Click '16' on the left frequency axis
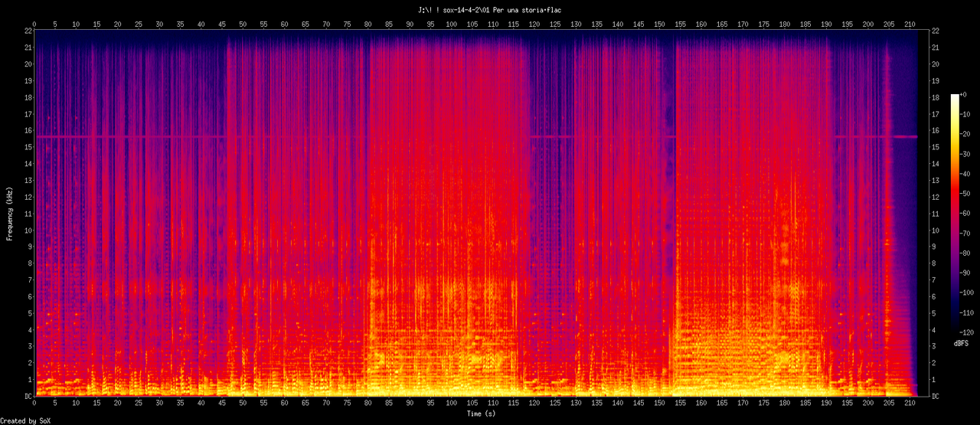Image resolution: width=980 pixels, height=425 pixels. tap(28, 130)
